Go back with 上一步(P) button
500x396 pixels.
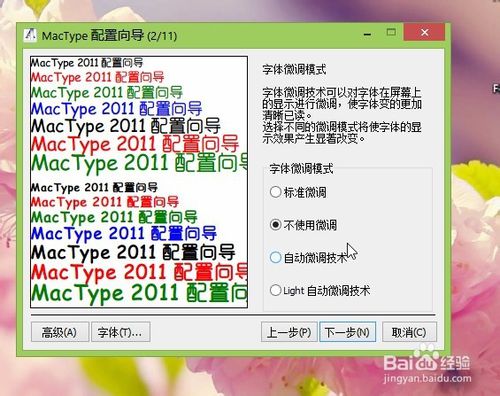click(x=289, y=332)
